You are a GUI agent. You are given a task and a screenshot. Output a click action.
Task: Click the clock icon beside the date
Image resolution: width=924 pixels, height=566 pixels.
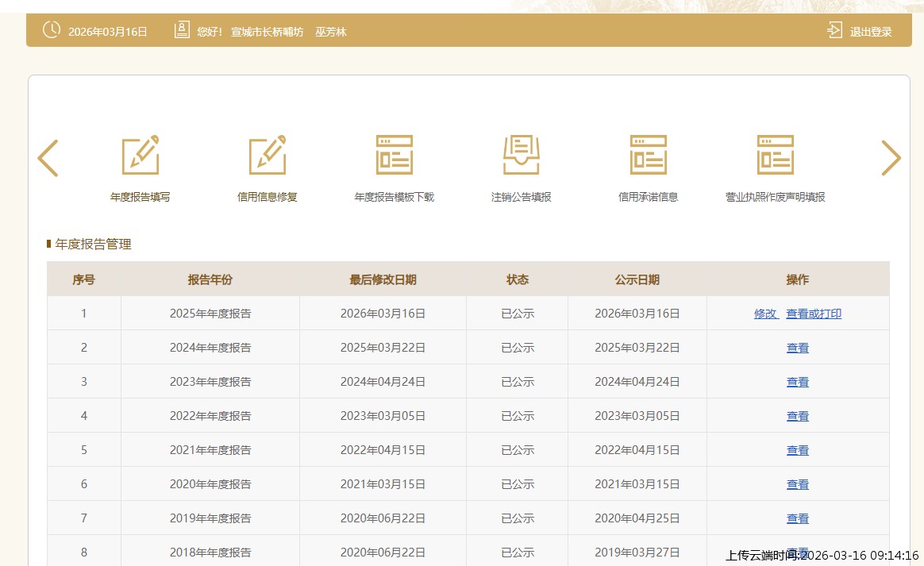point(52,30)
